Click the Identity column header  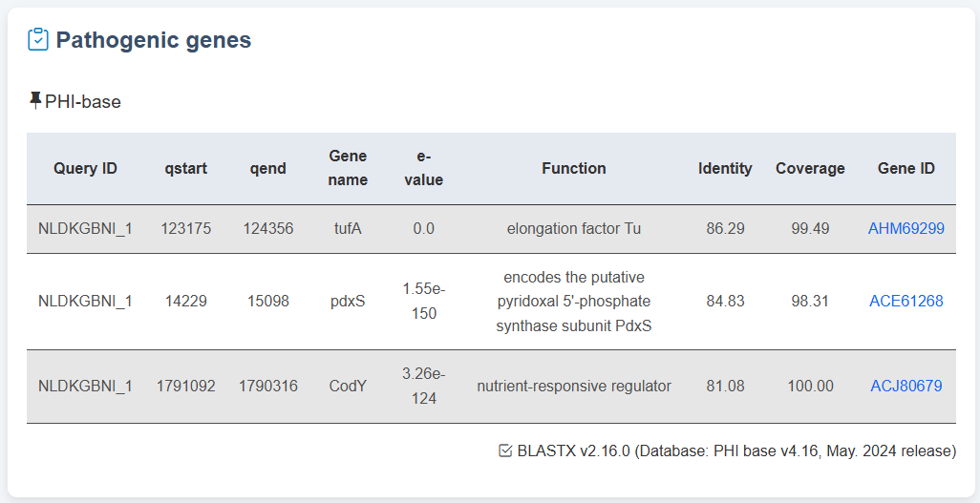(725, 169)
